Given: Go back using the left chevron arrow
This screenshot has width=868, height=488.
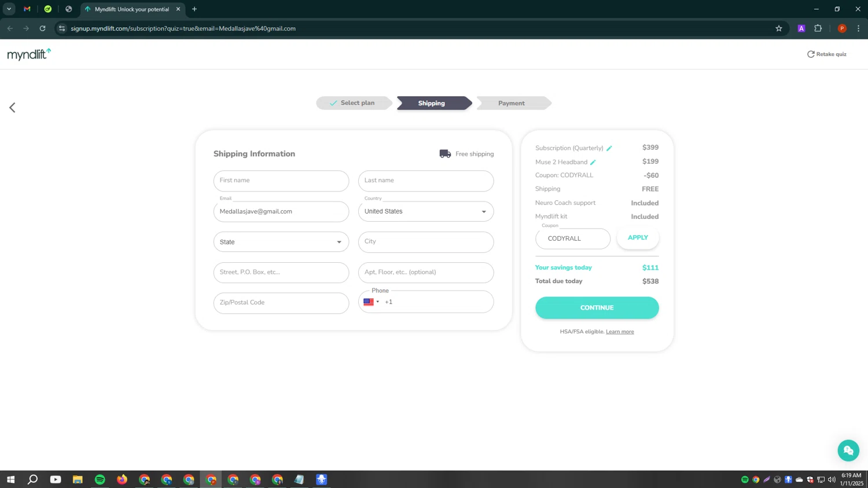Looking at the screenshot, I should pyautogui.click(x=12, y=108).
